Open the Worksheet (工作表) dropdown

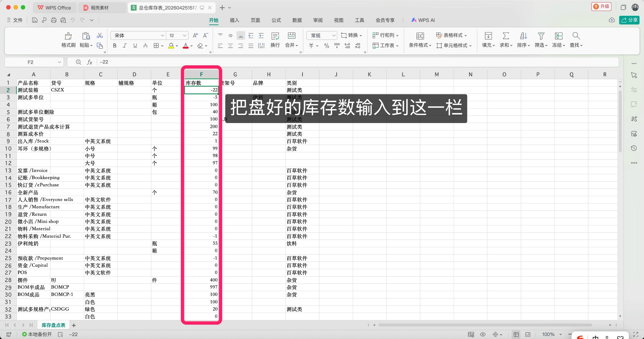click(386, 46)
